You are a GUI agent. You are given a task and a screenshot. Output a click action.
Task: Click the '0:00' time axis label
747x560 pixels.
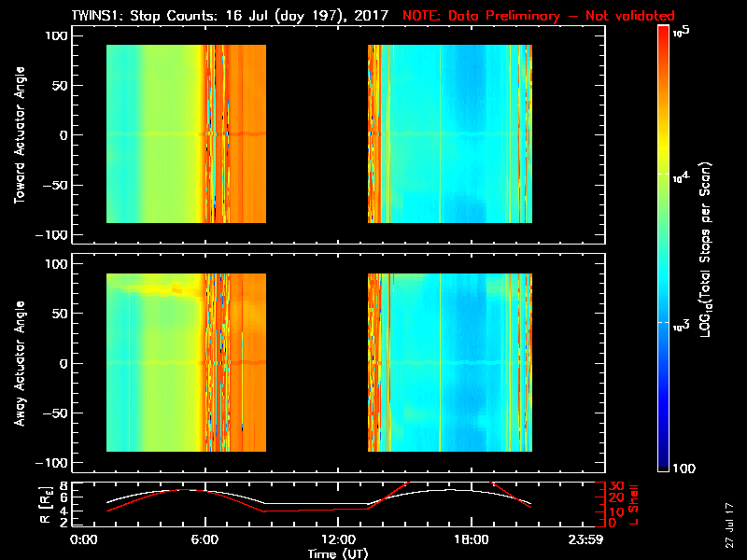pos(83,540)
